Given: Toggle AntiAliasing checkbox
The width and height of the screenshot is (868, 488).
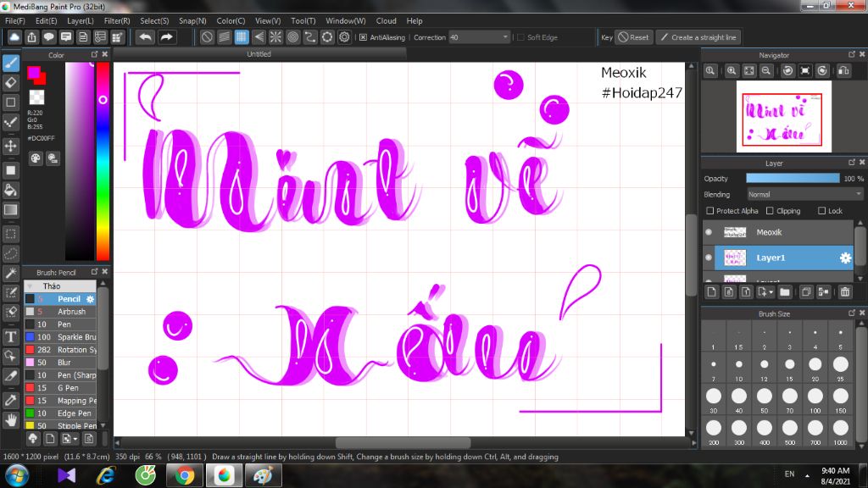Looking at the screenshot, I should tap(363, 37).
